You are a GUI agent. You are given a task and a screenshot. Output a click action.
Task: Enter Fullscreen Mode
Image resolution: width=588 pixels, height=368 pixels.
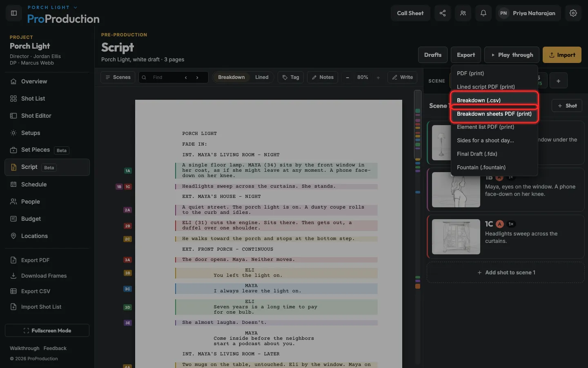click(x=47, y=330)
